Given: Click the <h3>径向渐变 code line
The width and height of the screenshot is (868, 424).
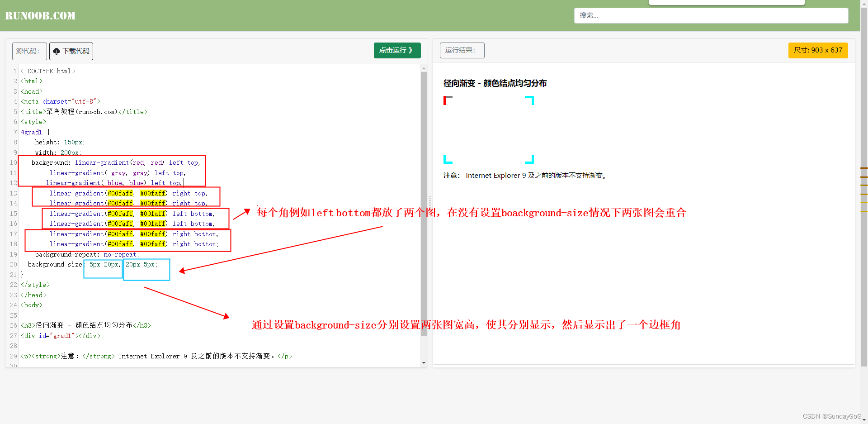Looking at the screenshot, I should click(86, 325).
